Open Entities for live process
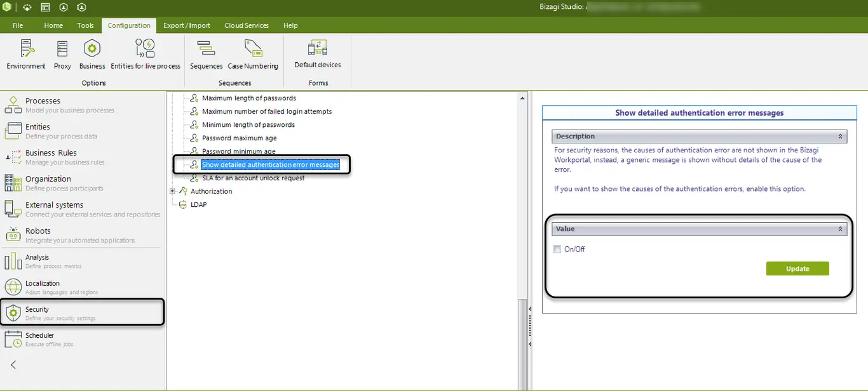The width and height of the screenshot is (868, 391). (146, 54)
